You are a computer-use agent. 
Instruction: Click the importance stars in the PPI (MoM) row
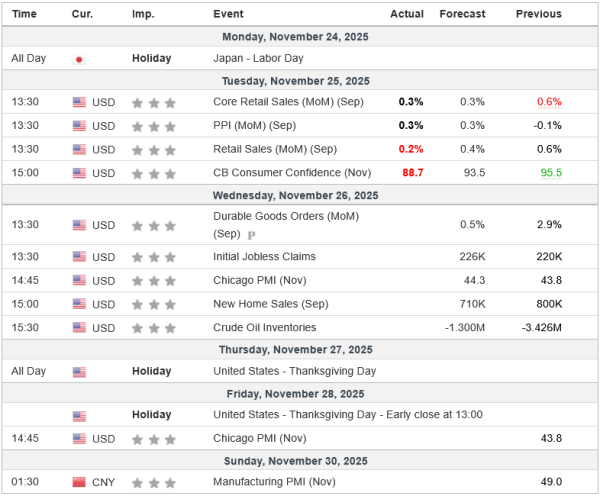pyautogui.click(x=154, y=126)
